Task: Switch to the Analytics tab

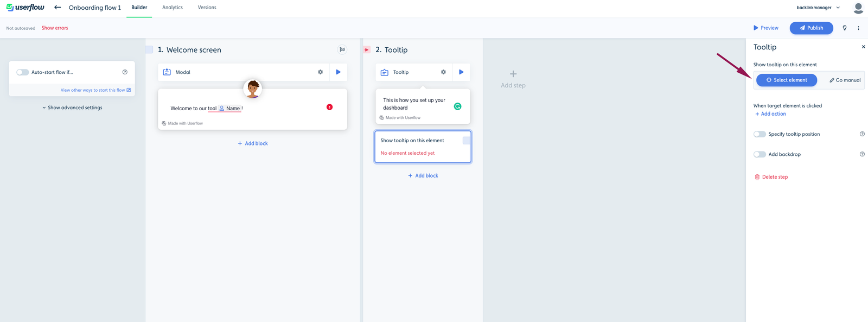Action: (173, 8)
